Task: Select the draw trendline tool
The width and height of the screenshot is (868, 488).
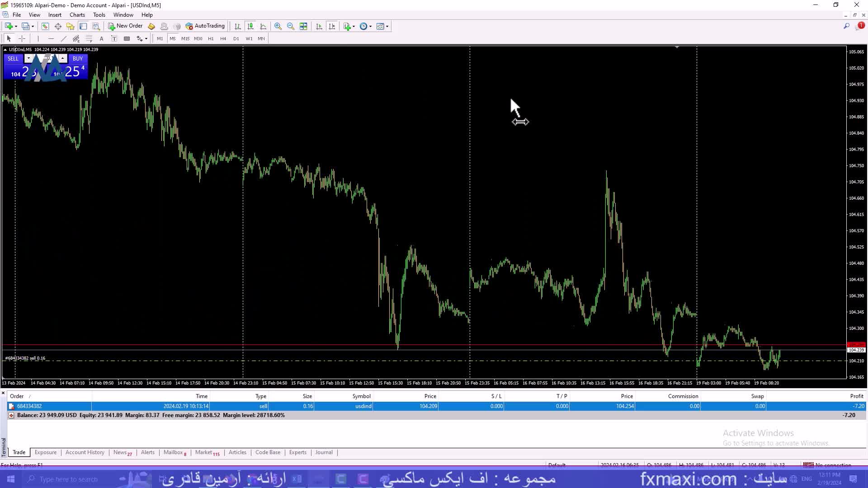Action: click(x=64, y=39)
